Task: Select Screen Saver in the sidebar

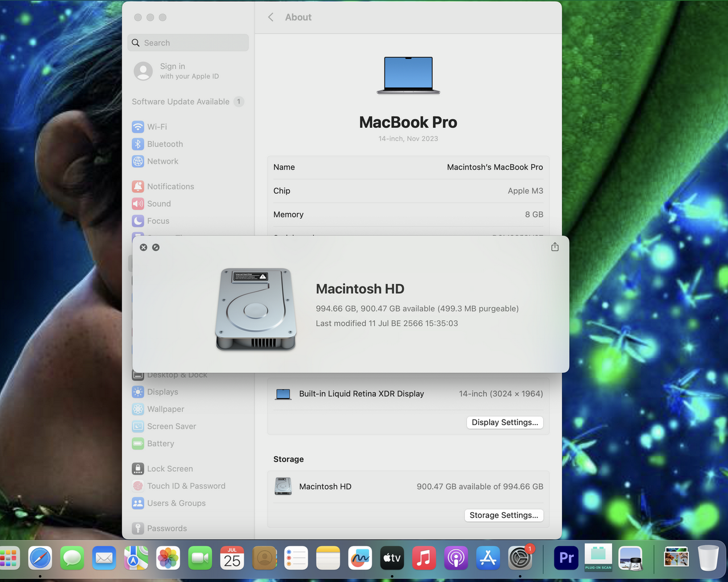Action: 164,426
